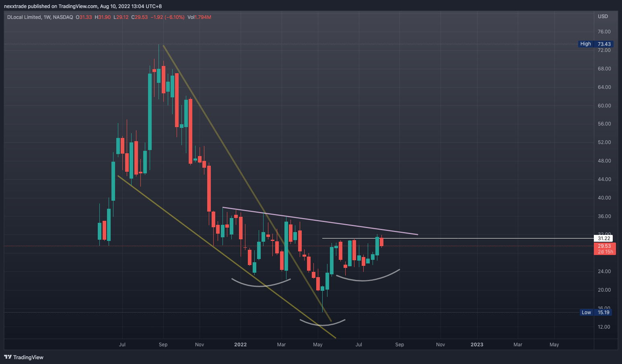Screen dimensions: 622x364
Task: Click the USD currency label on price axis
Action: click(x=603, y=16)
